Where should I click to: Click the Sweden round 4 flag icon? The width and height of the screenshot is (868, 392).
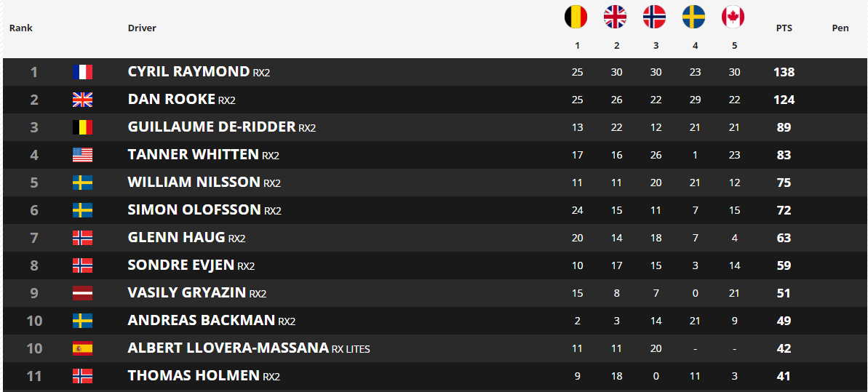pyautogui.click(x=693, y=17)
